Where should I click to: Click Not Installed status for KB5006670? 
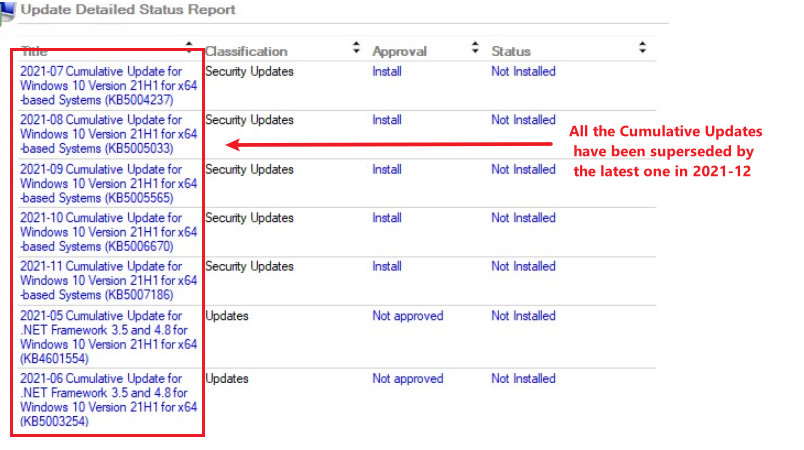pos(523,217)
